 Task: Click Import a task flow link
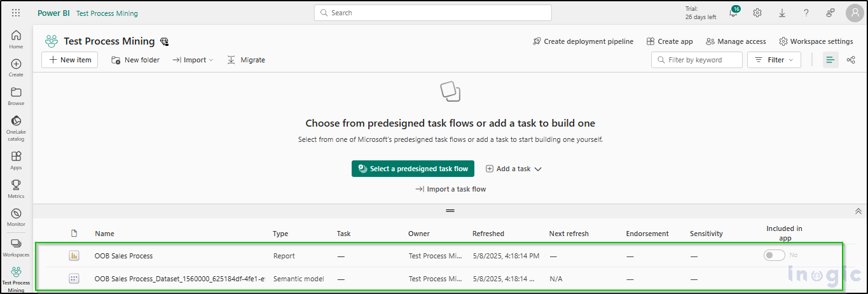point(450,189)
